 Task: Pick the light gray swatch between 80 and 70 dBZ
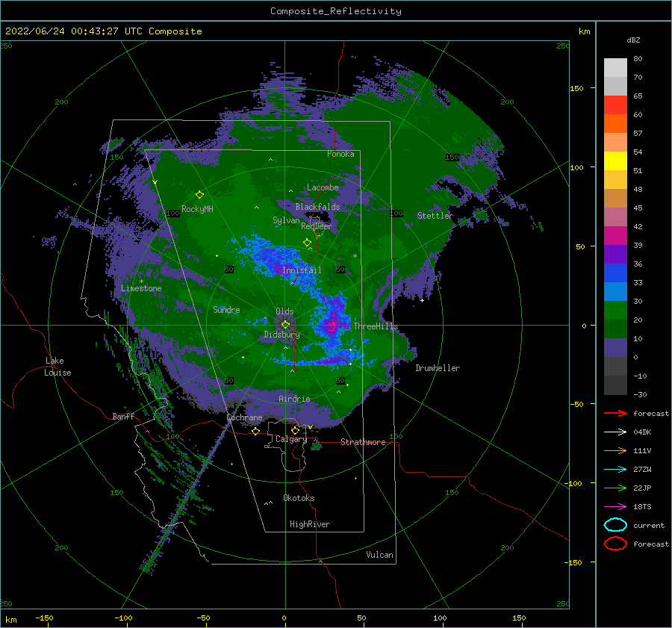(615, 68)
